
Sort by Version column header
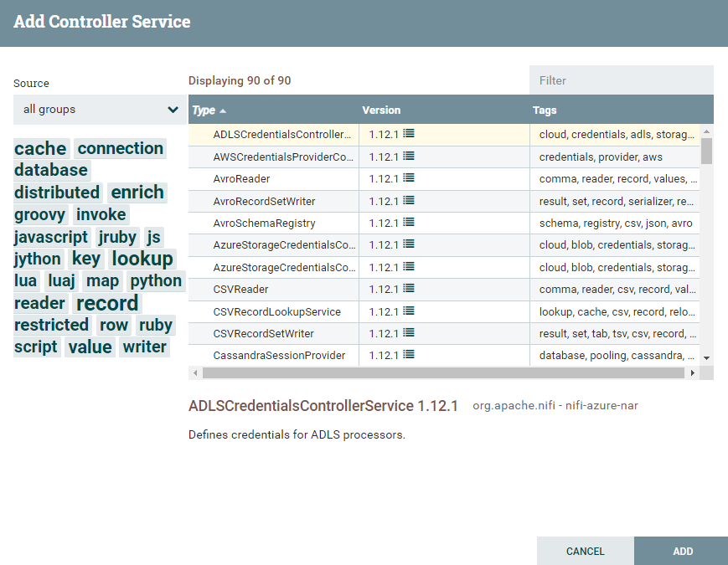coord(381,110)
